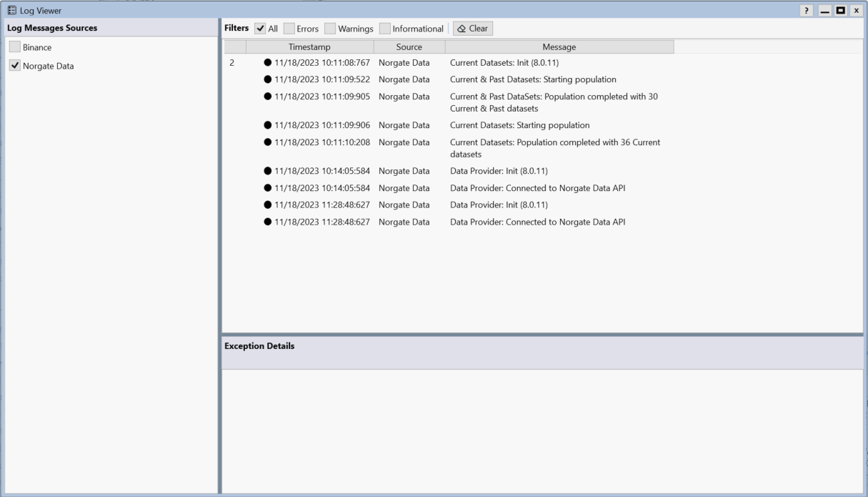The image size is (868, 497).
Task: Enable the Warnings filter checkbox
Action: [x=330, y=29]
